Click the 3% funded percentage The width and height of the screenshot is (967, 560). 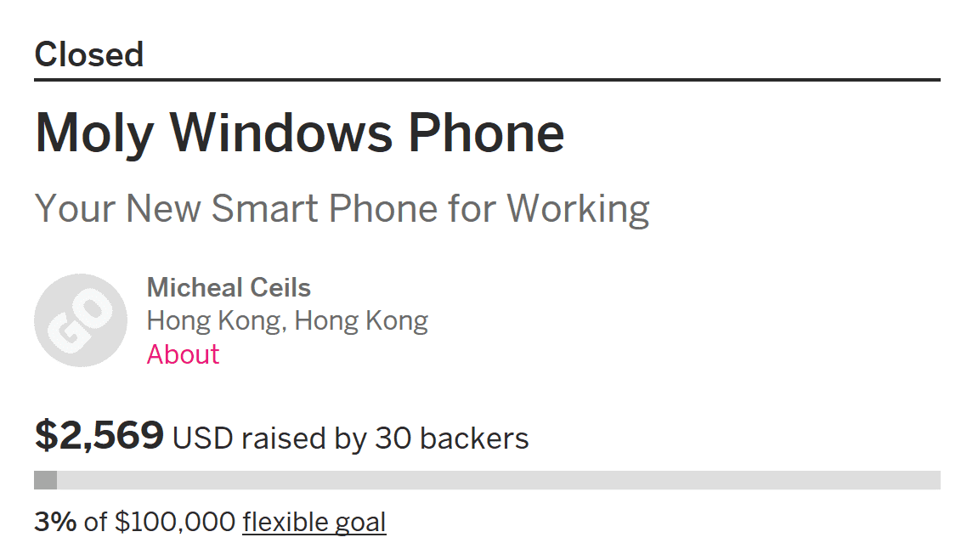(x=55, y=521)
